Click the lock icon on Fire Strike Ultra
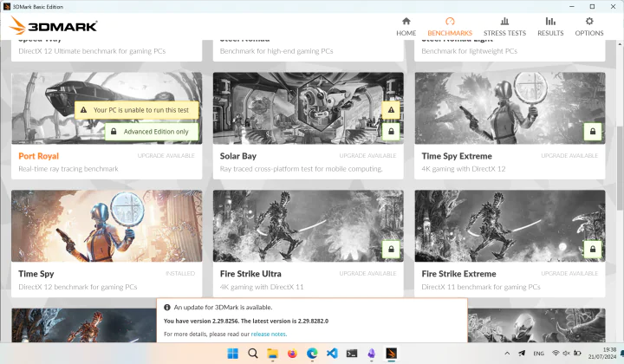The height and width of the screenshot is (364, 624). coord(391,249)
